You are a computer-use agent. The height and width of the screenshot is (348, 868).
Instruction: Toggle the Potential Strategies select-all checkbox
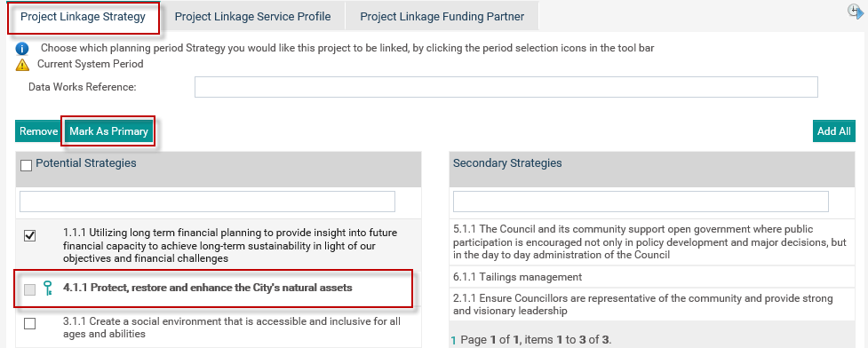[26, 165]
